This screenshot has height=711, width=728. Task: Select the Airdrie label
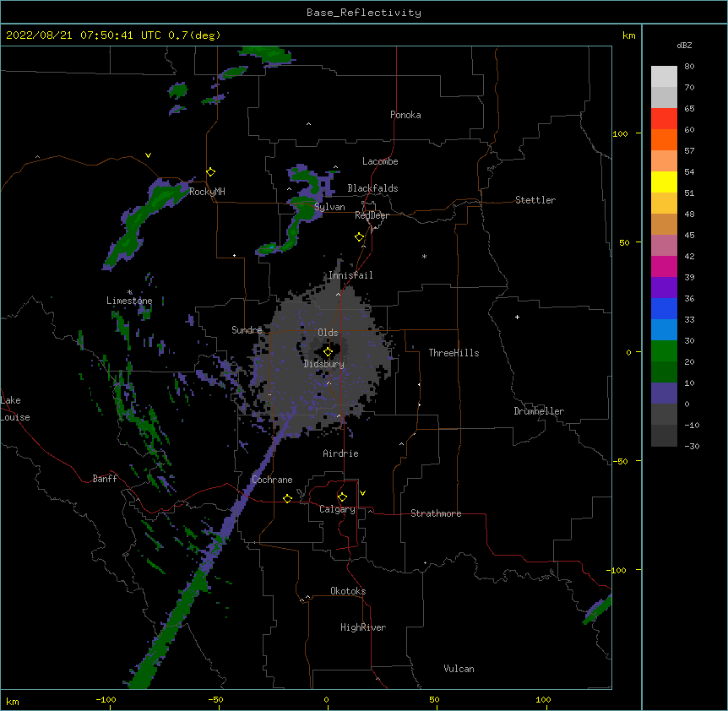pos(341,453)
